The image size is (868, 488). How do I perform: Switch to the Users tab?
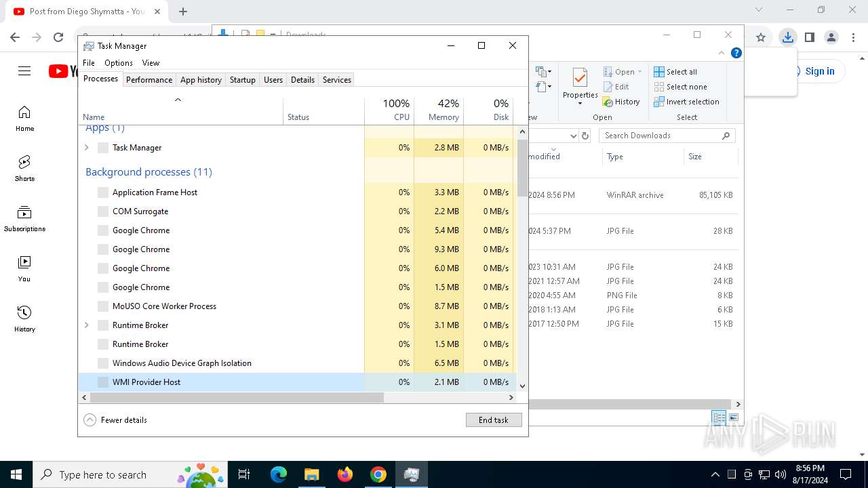273,80
